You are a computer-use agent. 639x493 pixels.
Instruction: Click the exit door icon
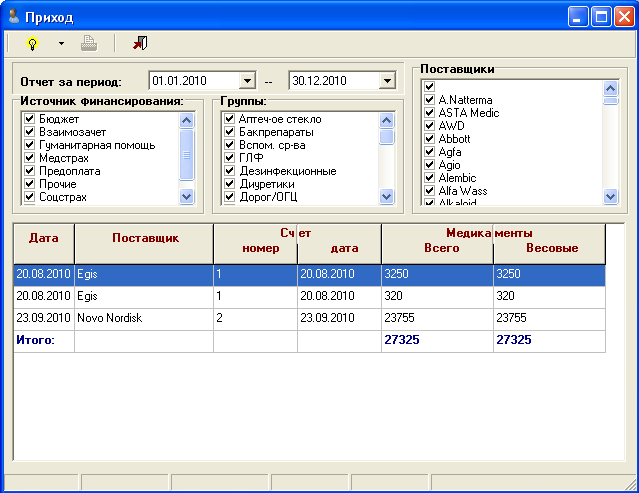[139, 43]
